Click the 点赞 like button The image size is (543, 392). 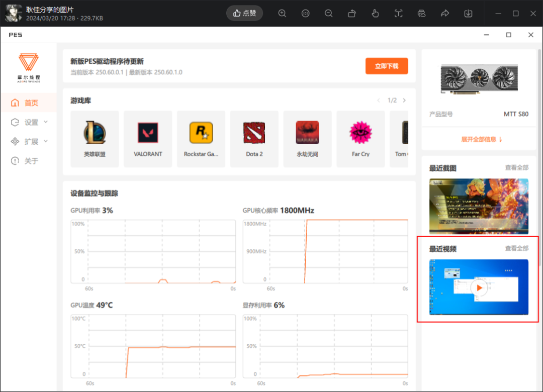tap(244, 13)
